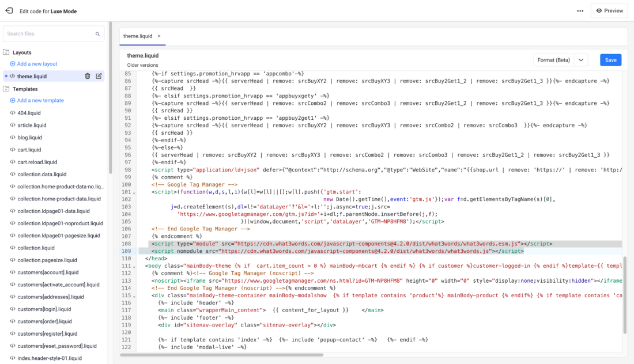Image resolution: width=634 pixels, height=364 pixels.
Task: Close the theme.liquid tab
Action: coord(159,36)
